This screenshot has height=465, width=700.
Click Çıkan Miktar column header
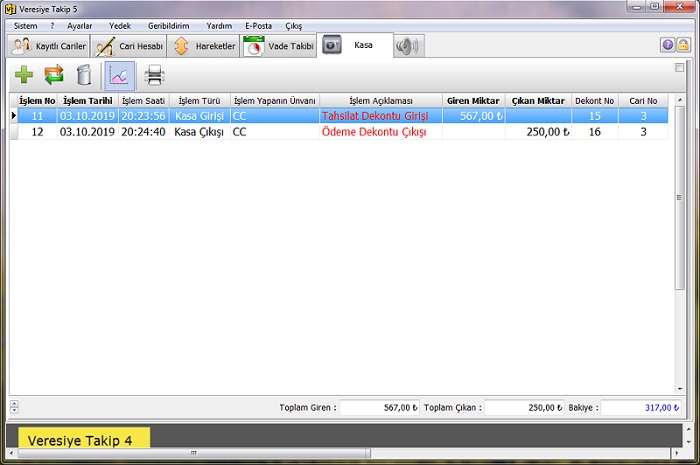pyautogui.click(x=538, y=101)
